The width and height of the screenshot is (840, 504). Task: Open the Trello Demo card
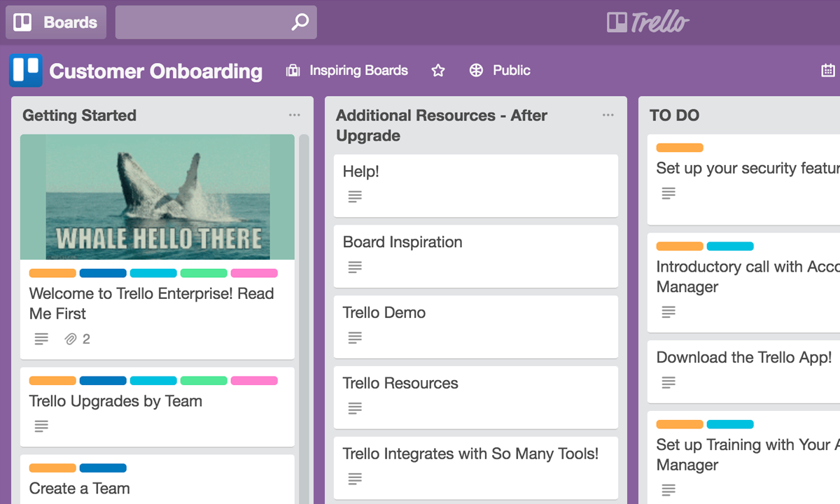[476, 327]
